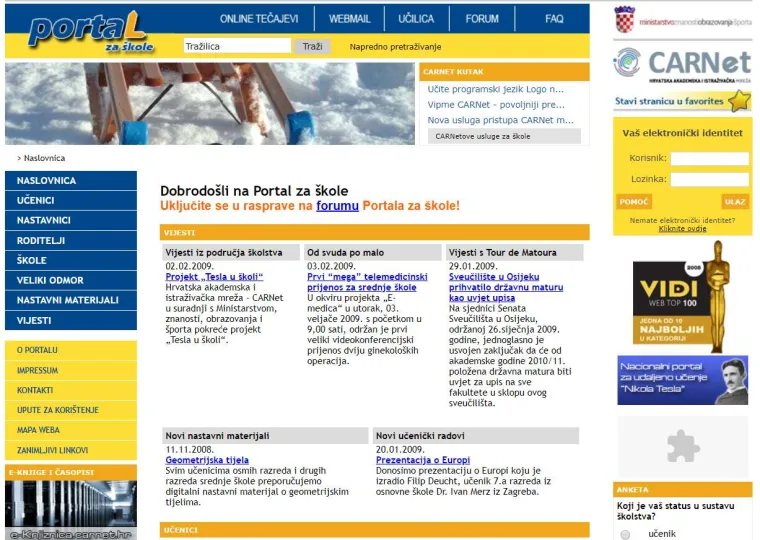Open the O PORTALU link
The height and width of the screenshot is (540, 760).
click(71, 350)
